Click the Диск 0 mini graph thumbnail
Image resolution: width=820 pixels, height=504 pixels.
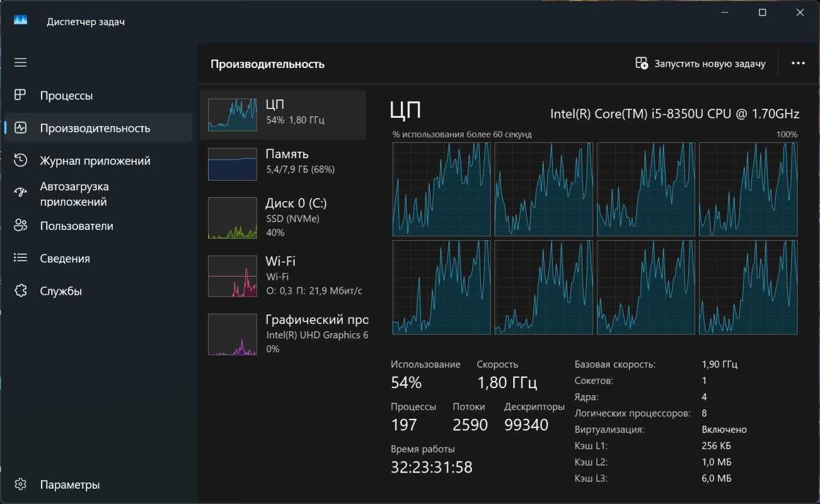pyautogui.click(x=233, y=218)
